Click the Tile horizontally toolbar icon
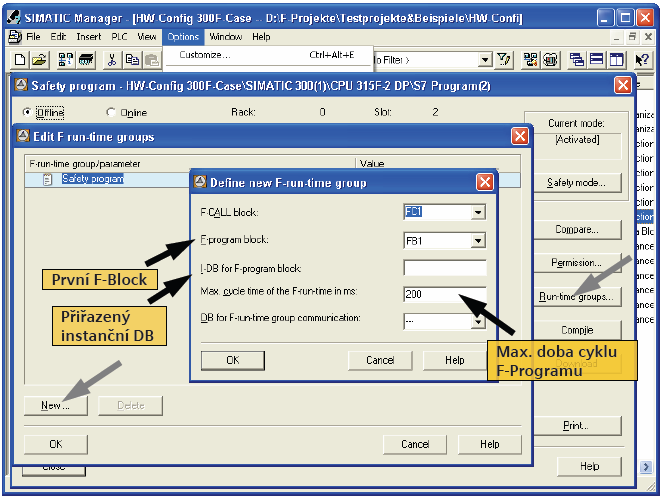Screen dimensions: 663x497 [x=597, y=60]
